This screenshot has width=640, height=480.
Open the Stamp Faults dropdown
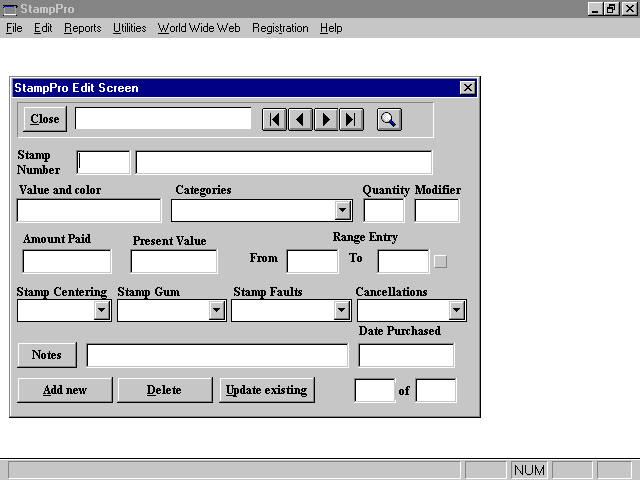point(341,311)
